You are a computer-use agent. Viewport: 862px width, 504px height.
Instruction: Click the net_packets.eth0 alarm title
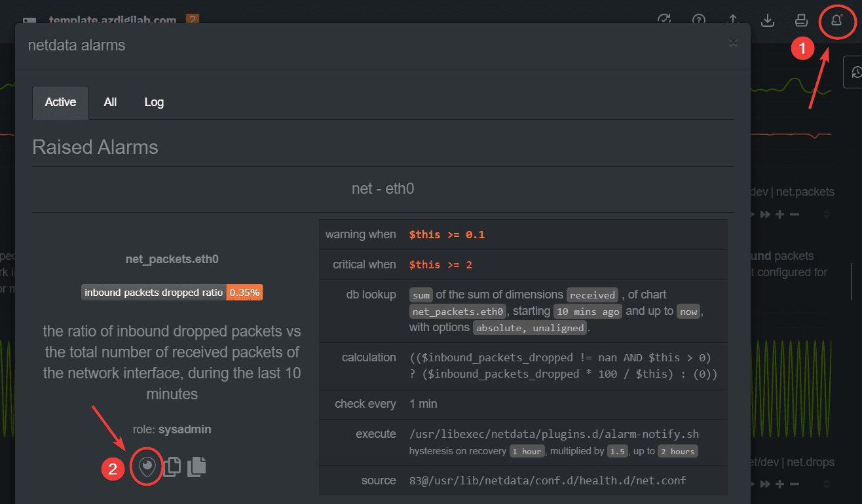[x=172, y=259]
